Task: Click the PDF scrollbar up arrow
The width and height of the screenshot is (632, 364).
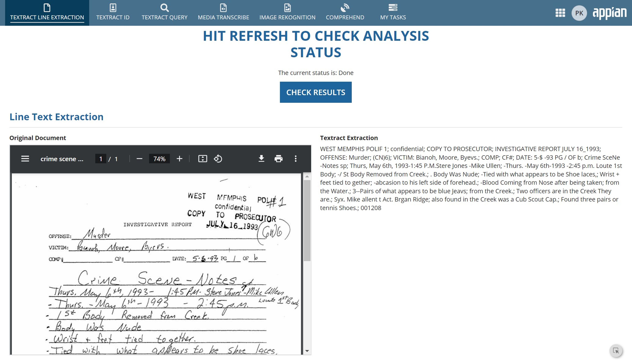Action: click(307, 177)
